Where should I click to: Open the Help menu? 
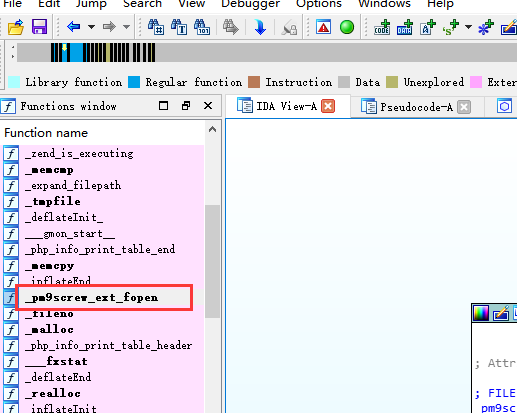click(x=440, y=4)
